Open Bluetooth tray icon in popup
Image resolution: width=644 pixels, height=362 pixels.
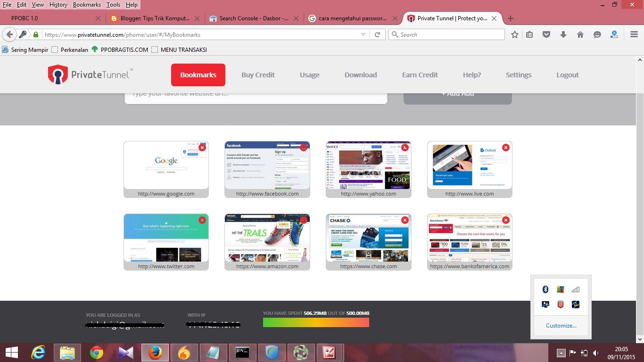click(x=545, y=289)
